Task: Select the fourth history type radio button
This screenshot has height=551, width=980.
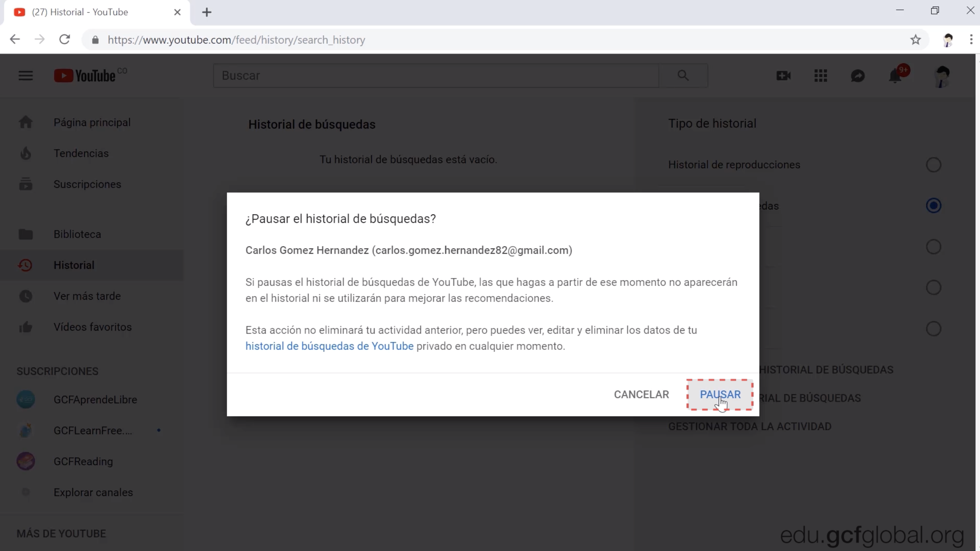Action: click(x=933, y=288)
